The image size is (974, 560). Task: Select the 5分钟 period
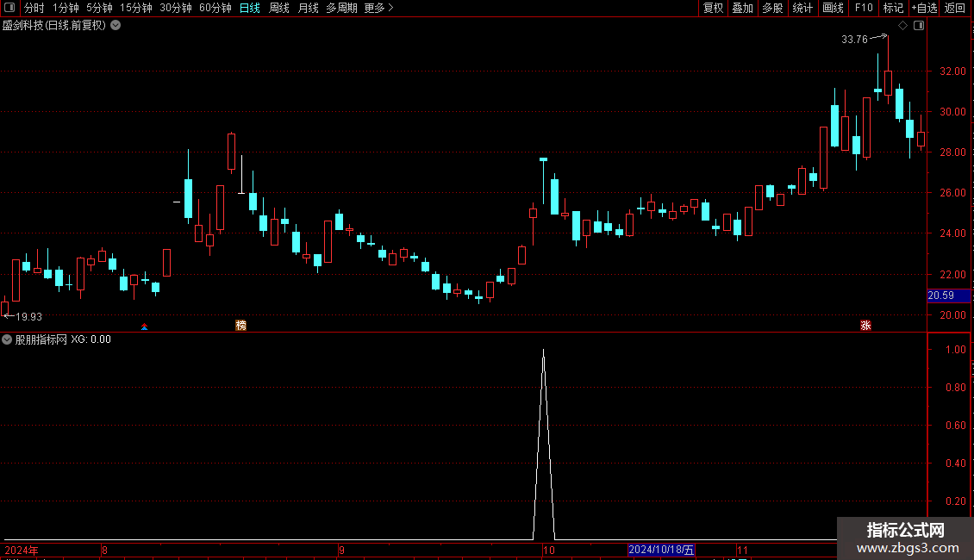click(x=99, y=8)
